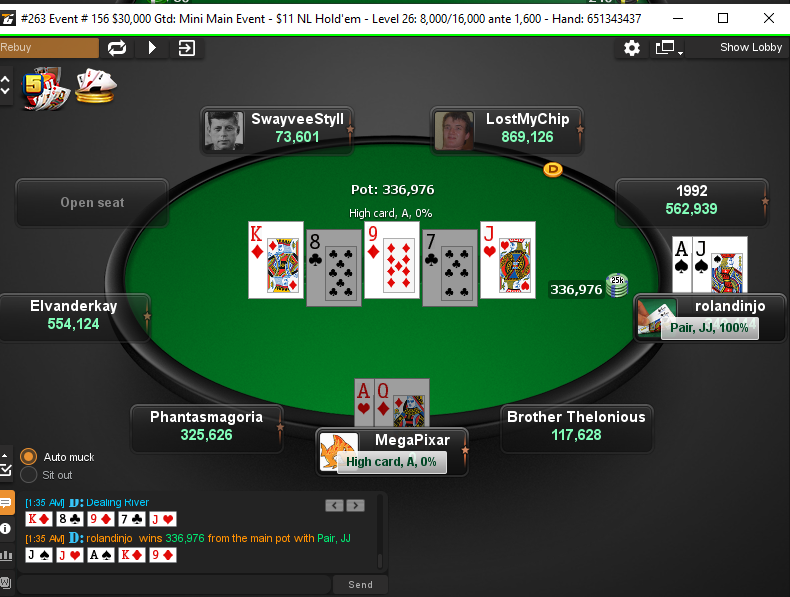This screenshot has width=790, height=597.
Task: Click Show Lobby
Action: [x=751, y=47]
